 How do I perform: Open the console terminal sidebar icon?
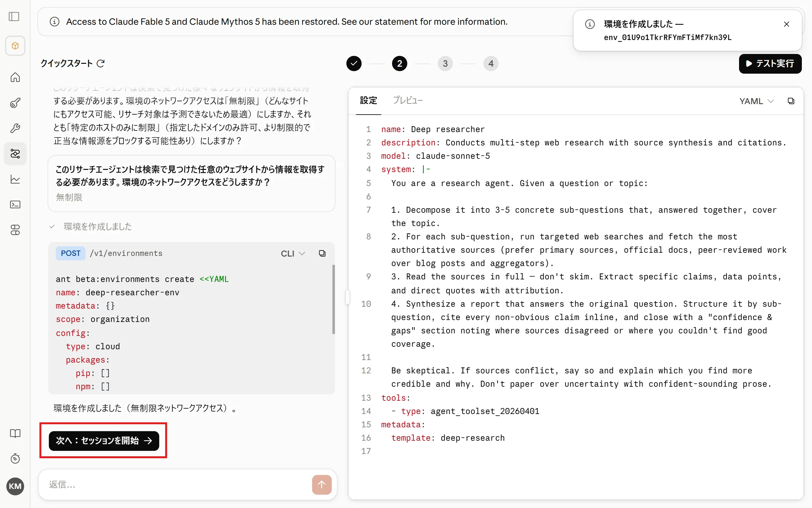(15, 204)
